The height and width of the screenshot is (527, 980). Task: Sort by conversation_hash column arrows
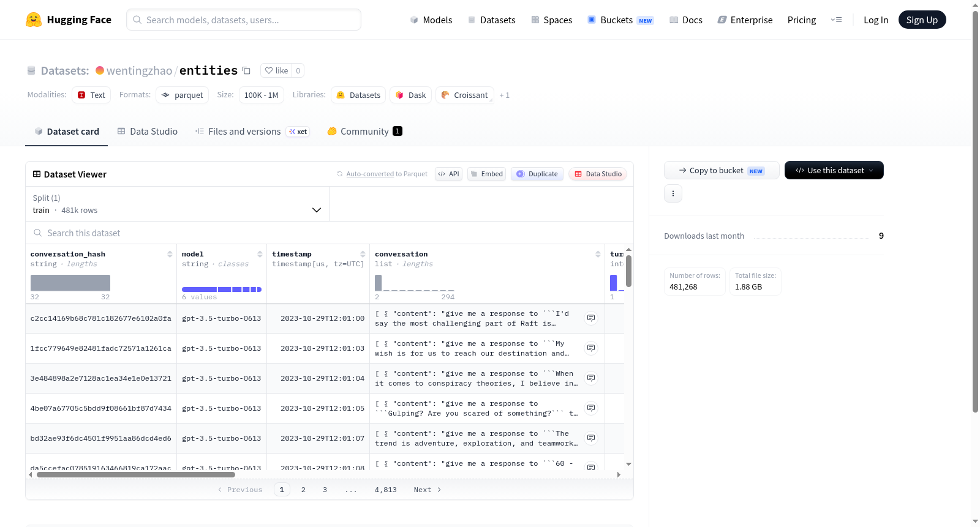[x=170, y=254]
